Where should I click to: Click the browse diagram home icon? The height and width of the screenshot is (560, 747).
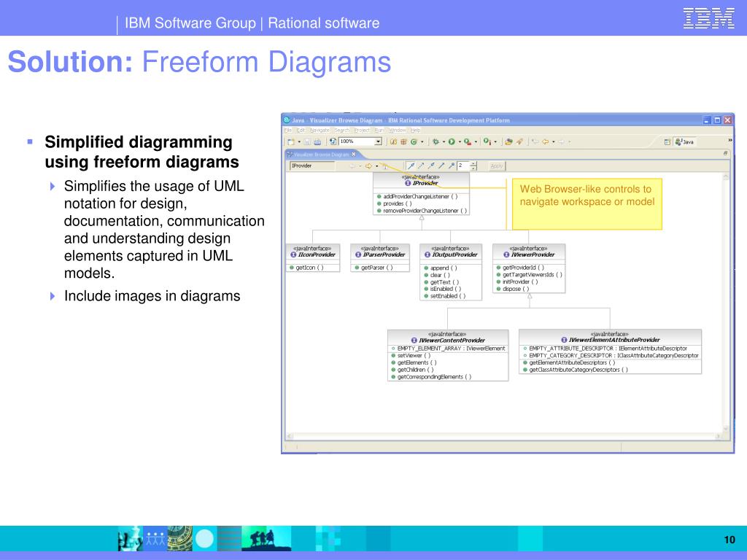[385, 166]
